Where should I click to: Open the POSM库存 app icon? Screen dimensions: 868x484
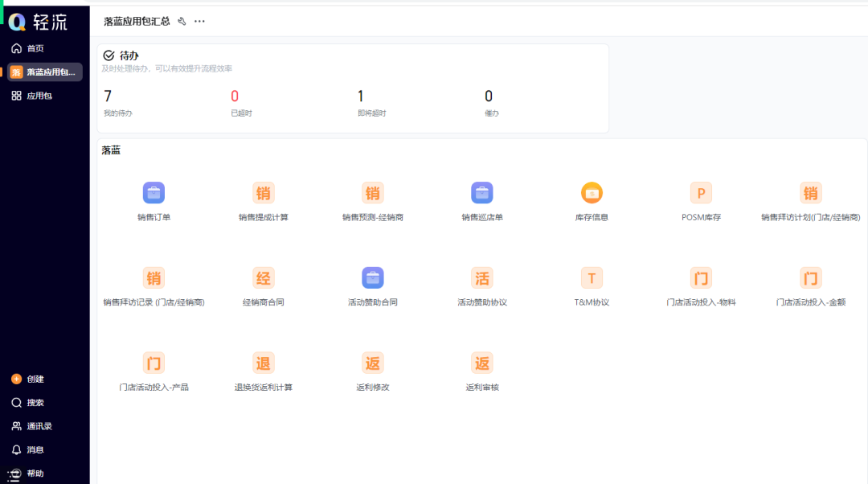pos(701,193)
